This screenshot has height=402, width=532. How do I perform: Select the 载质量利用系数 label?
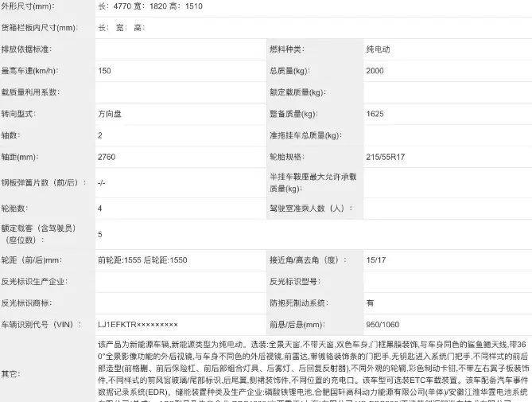tap(30, 92)
